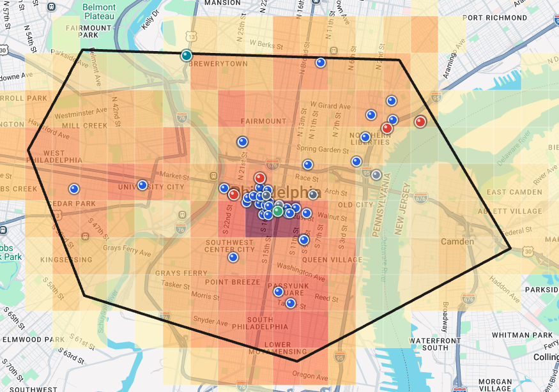The height and width of the screenshot is (392, 559).
Task: Select the Snyder Ave street label
Action: coord(210,320)
